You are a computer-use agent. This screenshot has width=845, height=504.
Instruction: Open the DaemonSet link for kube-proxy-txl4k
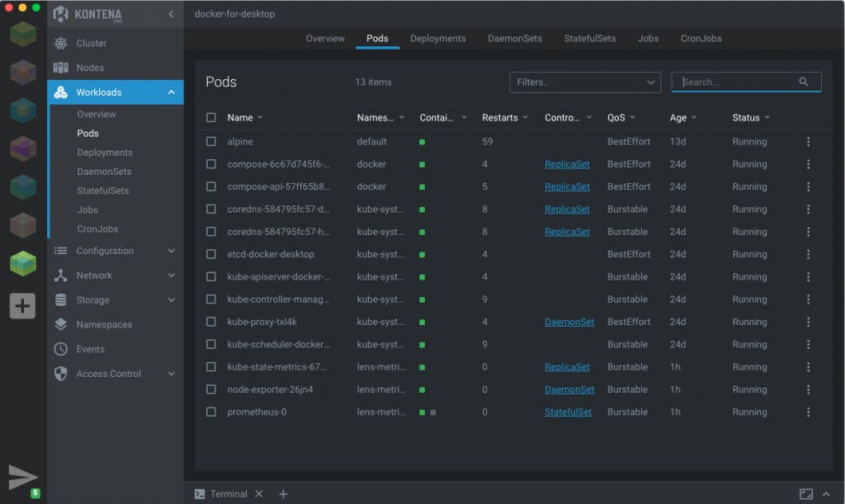pyautogui.click(x=569, y=322)
